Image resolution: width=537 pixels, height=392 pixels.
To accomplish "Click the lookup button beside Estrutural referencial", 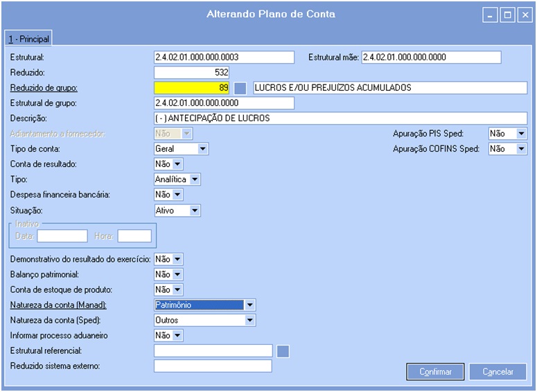I will (x=283, y=351).
